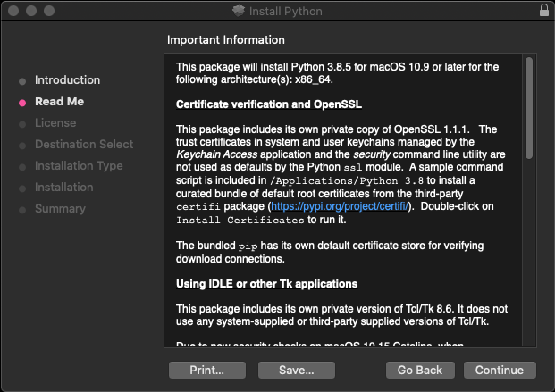Select the Introduction step in sidebar
Viewport: 555px width, 392px height.
pos(67,80)
